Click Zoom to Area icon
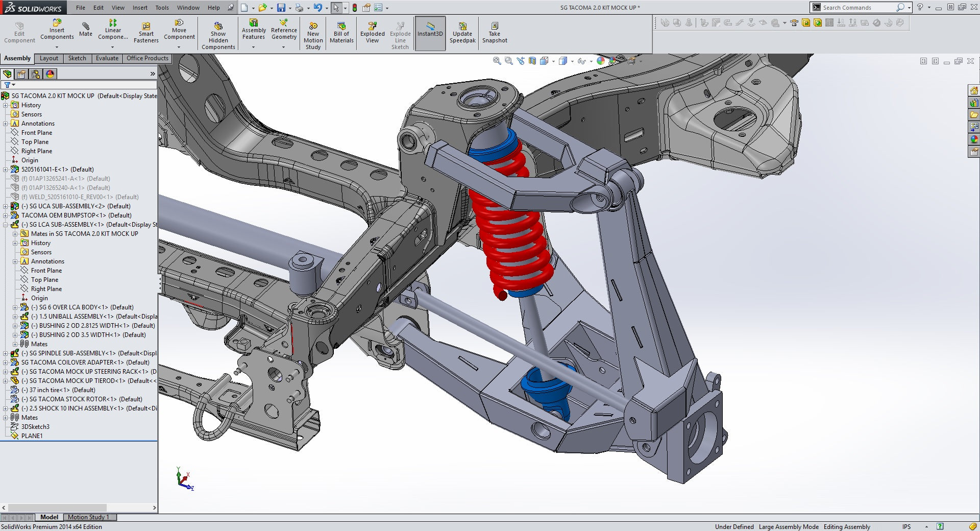Viewport: 980px width, 531px height. [x=509, y=61]
